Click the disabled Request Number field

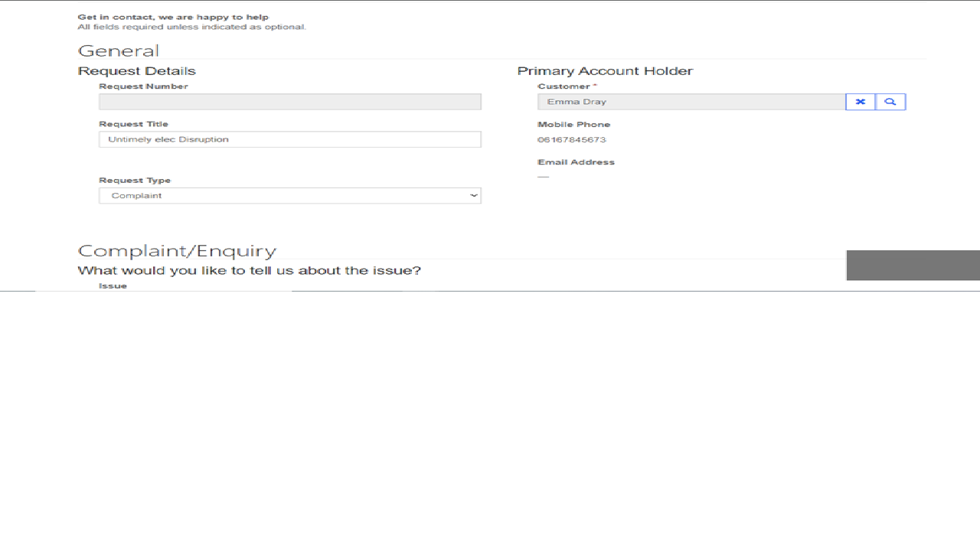click(x=289, y=102)
